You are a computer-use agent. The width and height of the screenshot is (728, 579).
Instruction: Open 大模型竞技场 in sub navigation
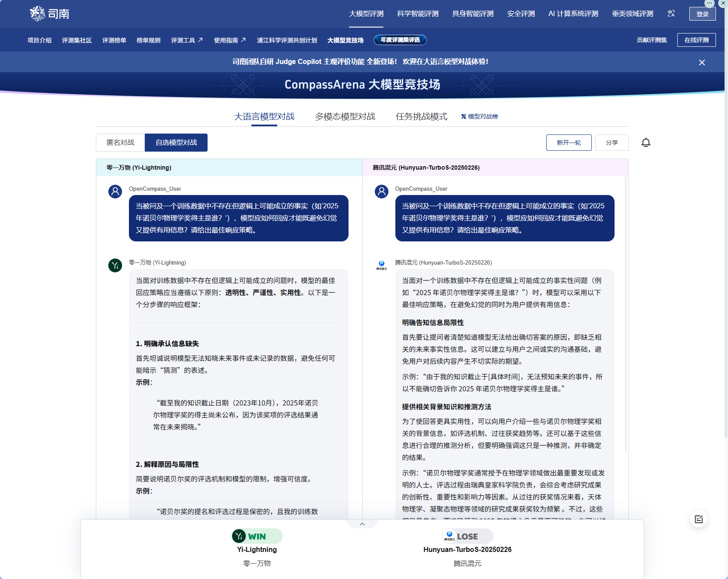click(x=346, y=40)
